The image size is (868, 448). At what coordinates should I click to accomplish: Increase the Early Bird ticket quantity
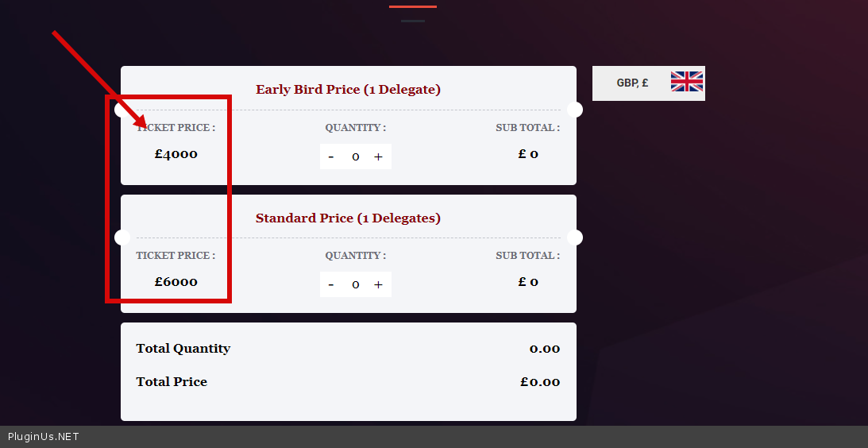click(378, 156)
